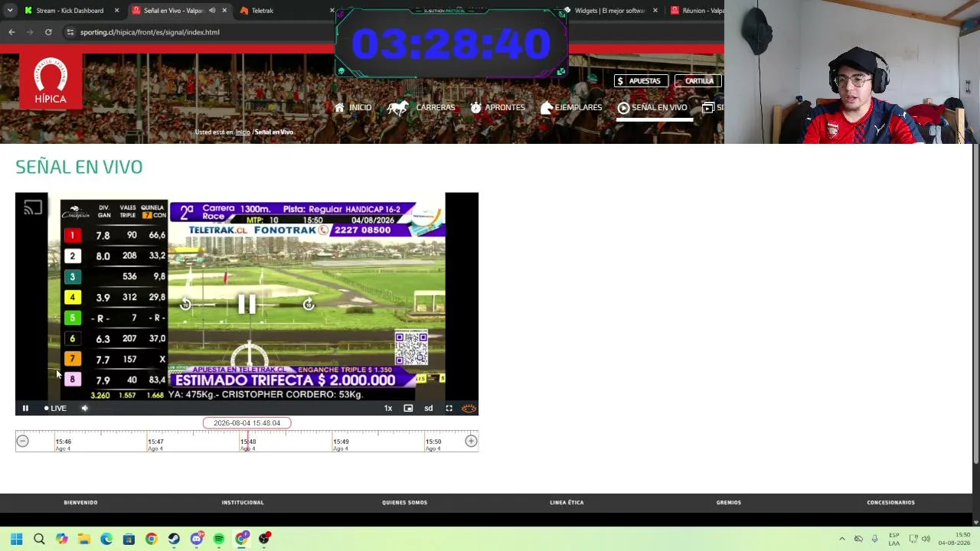Go back with the browser back arrow
This screenshot has width=980, height=551.
11,32
